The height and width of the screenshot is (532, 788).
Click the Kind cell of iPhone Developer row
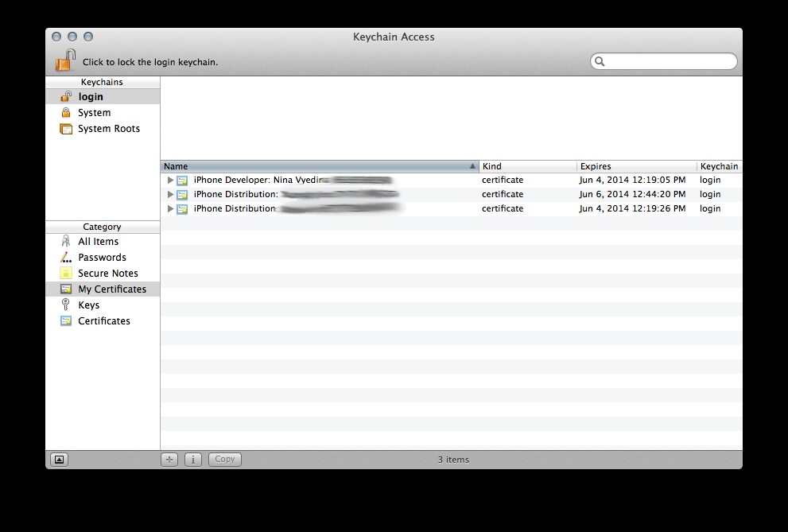click(503, 180)
